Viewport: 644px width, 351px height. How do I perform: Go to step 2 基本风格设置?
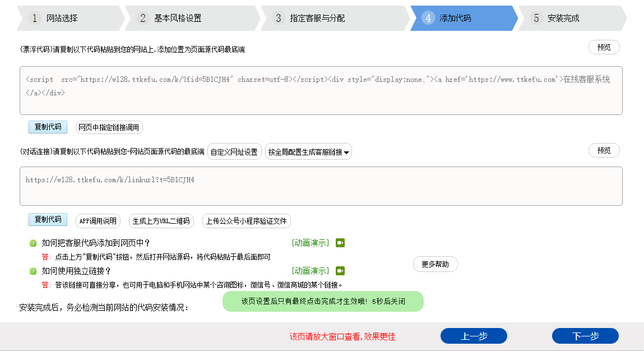point(193,18)
